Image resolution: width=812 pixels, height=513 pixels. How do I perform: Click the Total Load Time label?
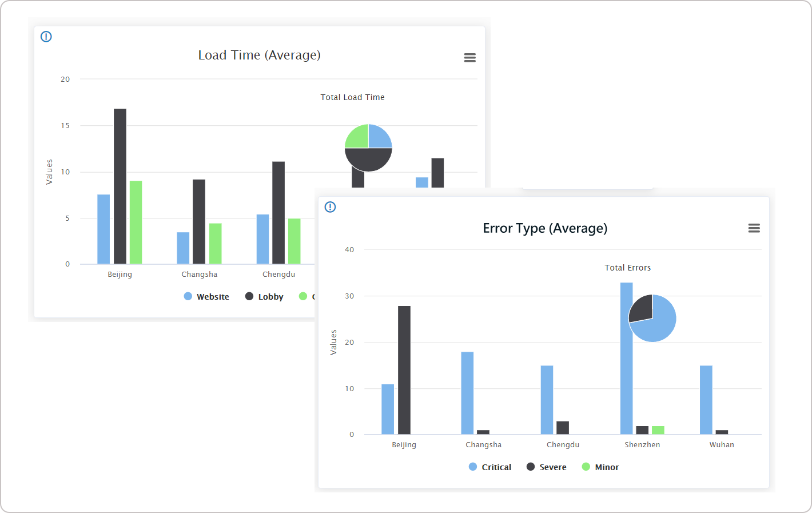352,97
